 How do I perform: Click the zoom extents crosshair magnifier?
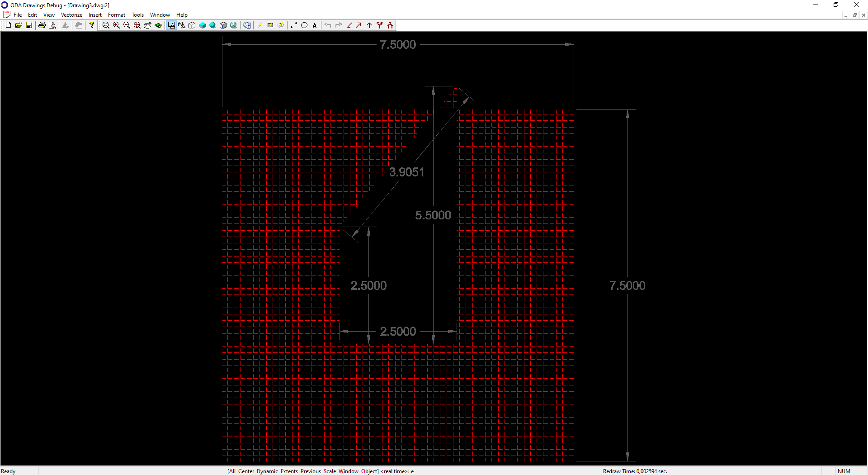point(137,25)
